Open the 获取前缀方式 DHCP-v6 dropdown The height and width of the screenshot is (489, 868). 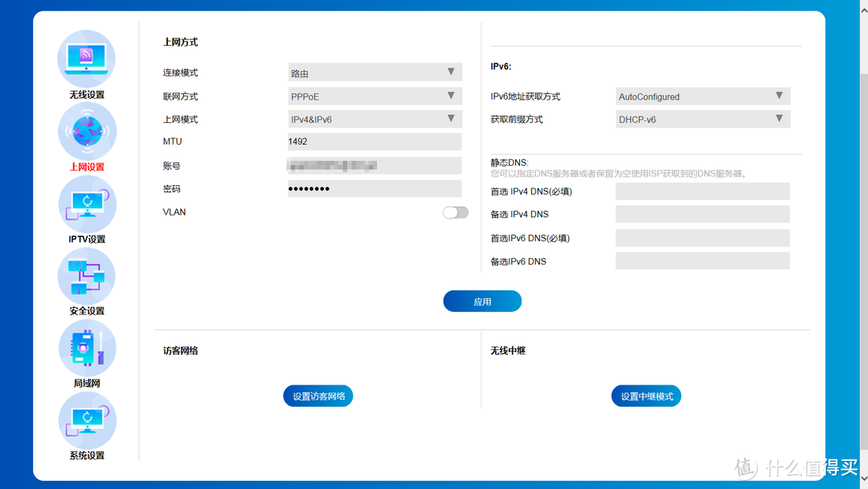(702, 119)
